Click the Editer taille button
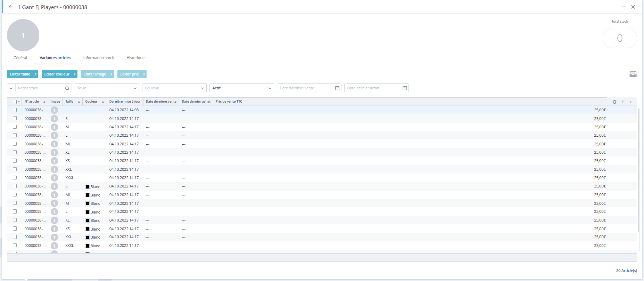This screenshot has width=644, height=281. click(23, 74)
